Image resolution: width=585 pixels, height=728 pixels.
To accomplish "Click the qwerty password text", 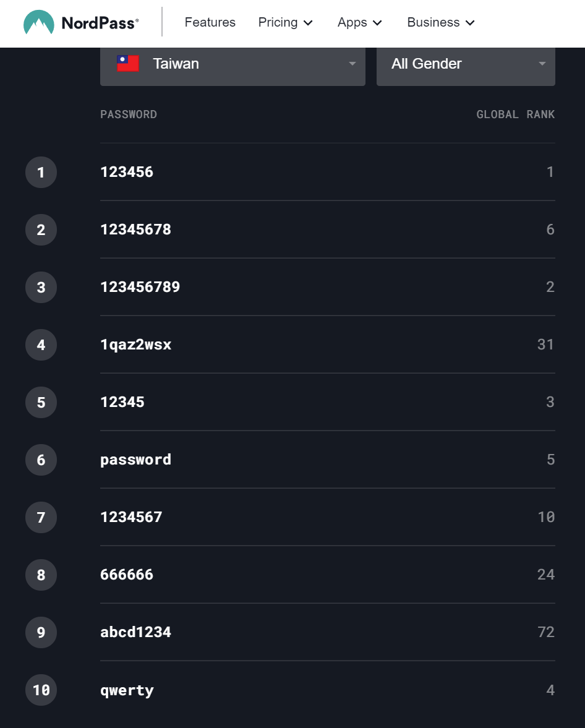I will point(127,690).
